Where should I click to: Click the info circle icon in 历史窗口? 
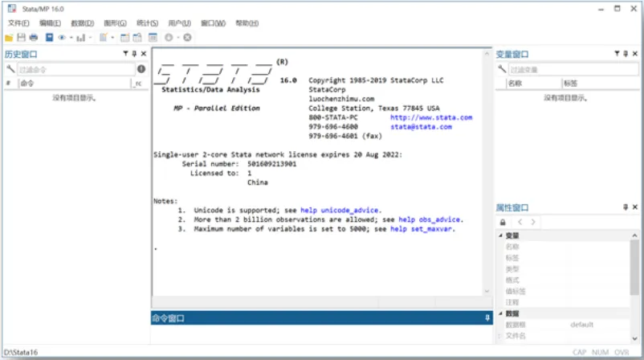click(141, 69)
